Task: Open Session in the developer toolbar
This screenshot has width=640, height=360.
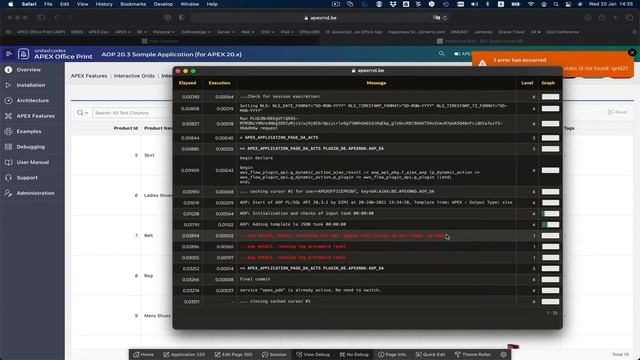Action: pyautogui.click(x=274, y=354)
